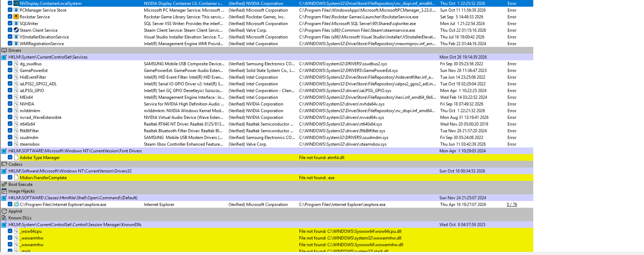Click the registry icon for Htmlfile Shell Open Command key
Viewport: 644px width, 255px height.
pyautogui.click(x=4, y=198)
